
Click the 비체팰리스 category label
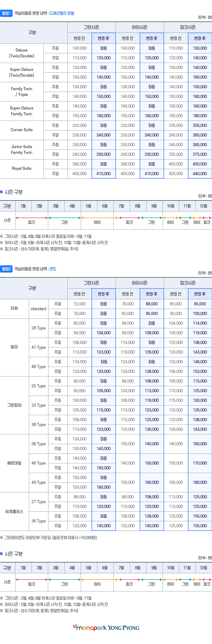pyautogui.click(x=14, y=512)
